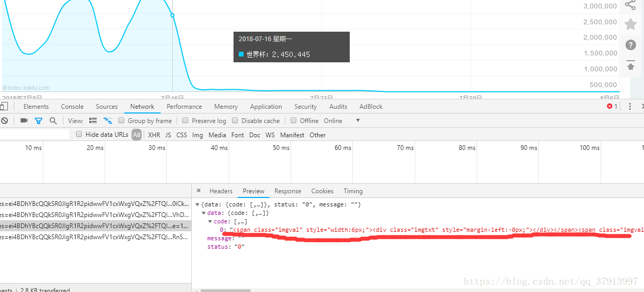Image resolution: width=644 pixels, height=292 pixels.
Task: Select the All request type filter
Action: click(137, 135)
